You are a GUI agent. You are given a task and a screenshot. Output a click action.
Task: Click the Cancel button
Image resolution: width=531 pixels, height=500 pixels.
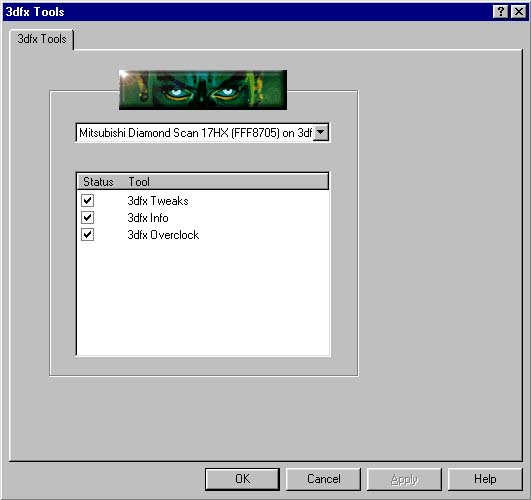[323, 479]
